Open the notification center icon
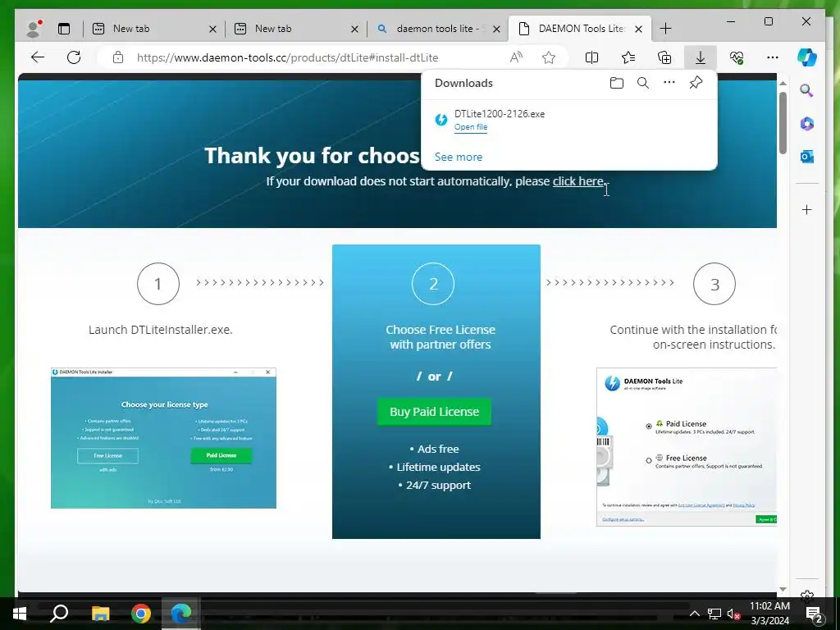 click(x=814, y=614)
